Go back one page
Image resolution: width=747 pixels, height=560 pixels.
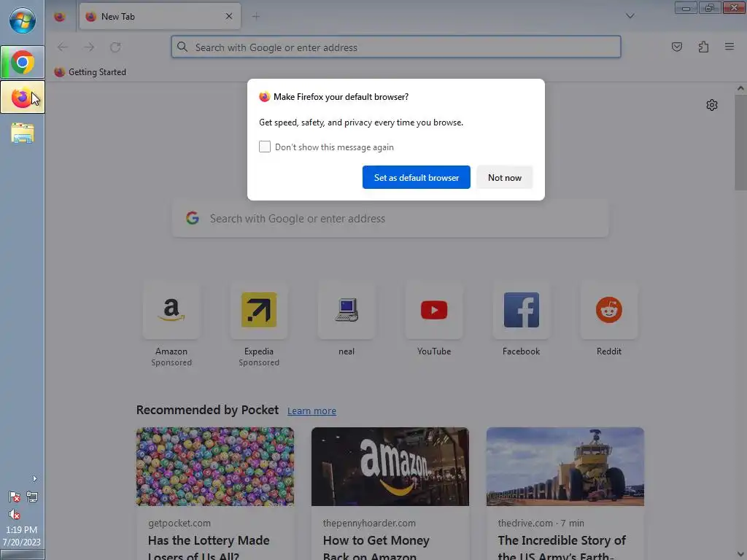tap(63, 47)
